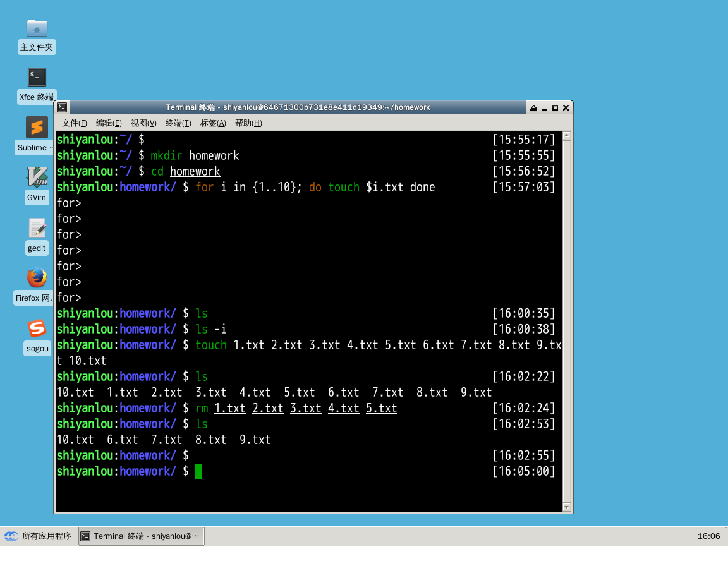The image size is (728, 566).
Task: Select the Terminal 终端 taskbar button
Action: point(142,536)
